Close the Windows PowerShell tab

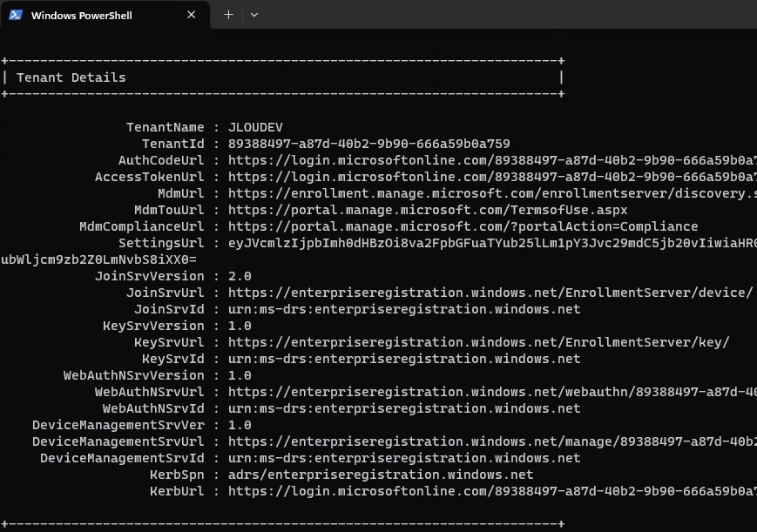pyautogui.click(x=191, y=16)
